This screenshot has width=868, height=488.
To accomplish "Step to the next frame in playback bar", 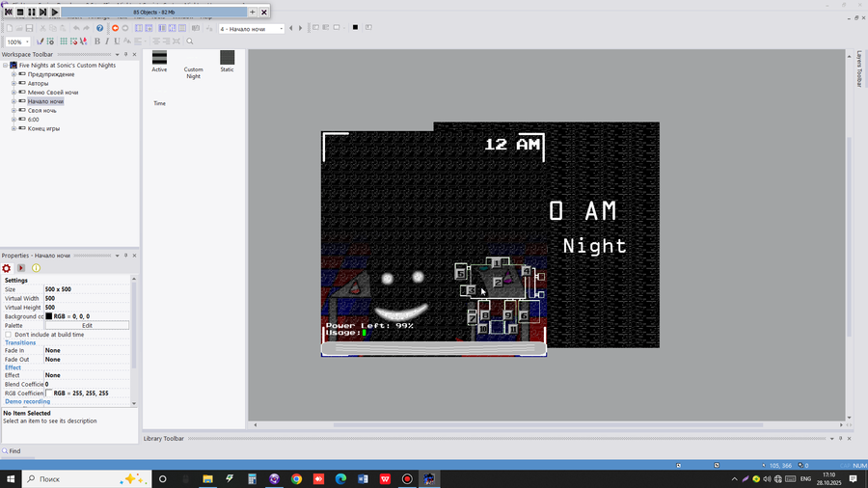I will coord(43,12).
